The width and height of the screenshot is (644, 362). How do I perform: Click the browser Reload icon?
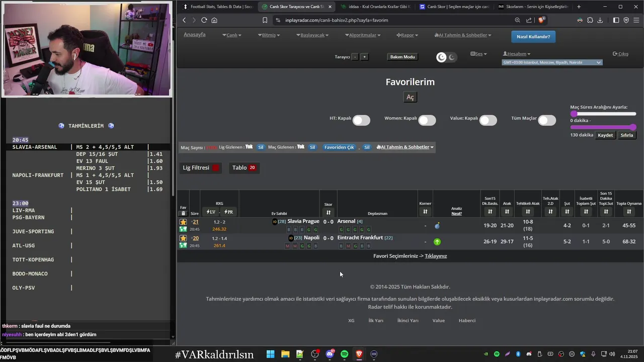pos(204,20)
